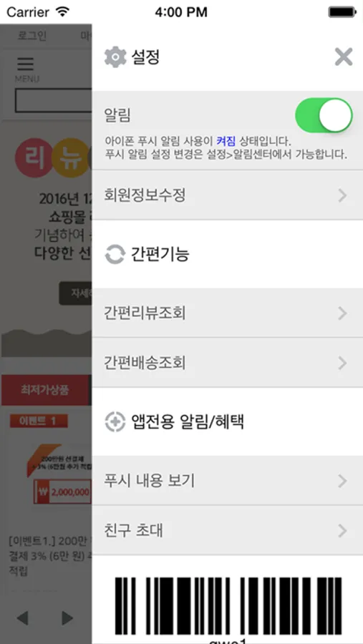
Task: Expand the 회원정보수정 chevron arrow
Action: [342, 196]
